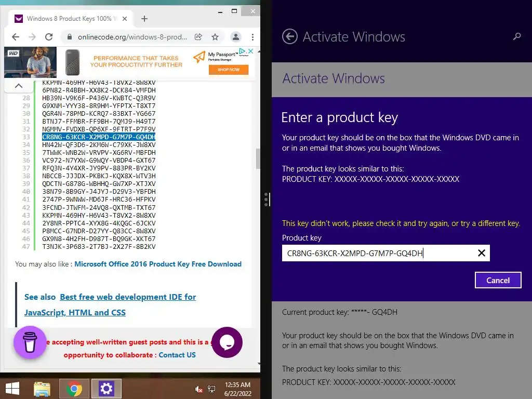The height and width of the screenshot is (399, 532).
Task: Click the Contact US link
Action: pos(177,355)
